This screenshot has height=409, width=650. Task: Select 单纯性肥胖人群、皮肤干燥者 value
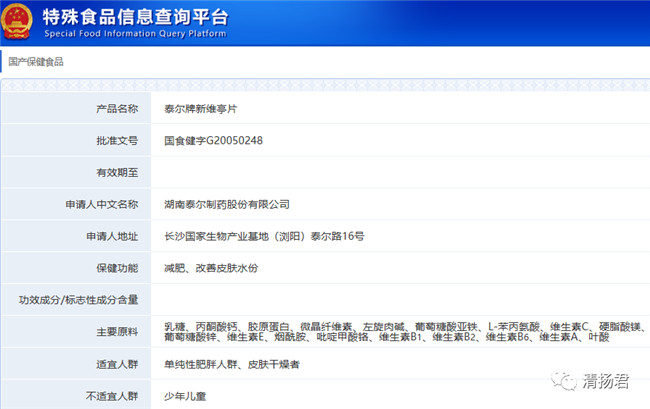coord(232,364)
